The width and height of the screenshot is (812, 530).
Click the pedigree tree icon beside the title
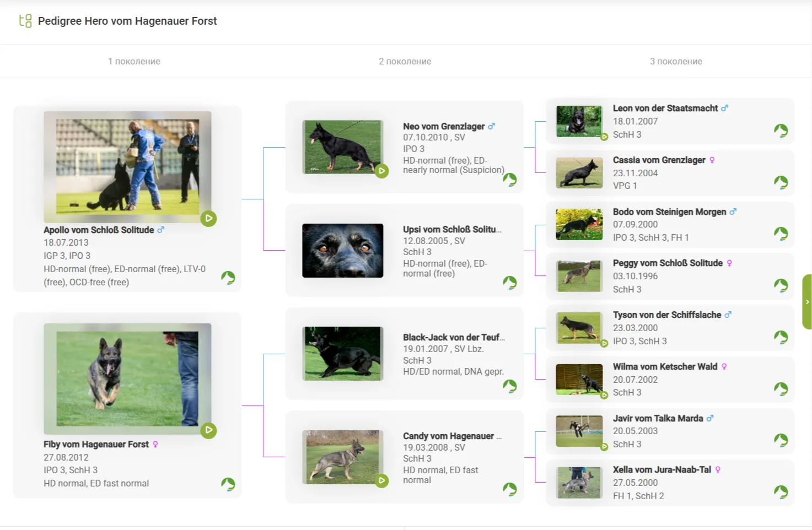pyautogui.click(x=25, y=21)
